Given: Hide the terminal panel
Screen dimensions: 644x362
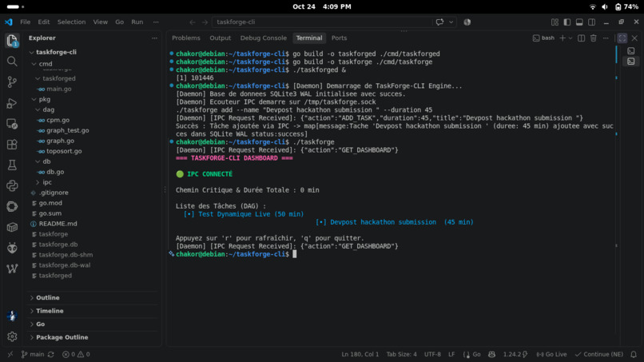Looking at the screenshot, I should 634,38.
